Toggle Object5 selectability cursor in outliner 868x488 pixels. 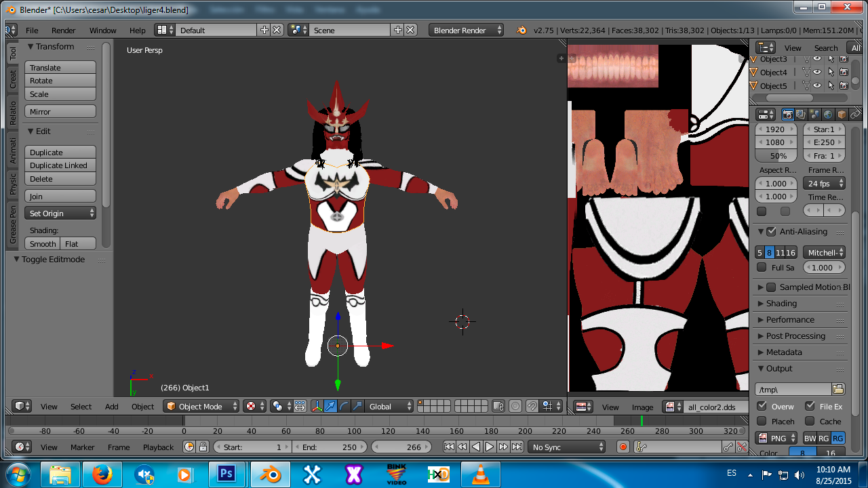pyautogui.click(x=831, y=86)
